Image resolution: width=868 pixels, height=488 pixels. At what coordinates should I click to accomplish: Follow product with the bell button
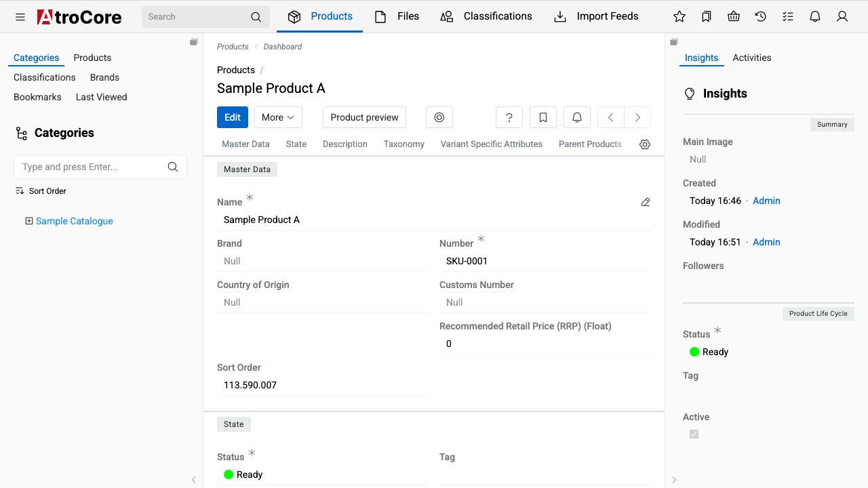coord(577,117)
